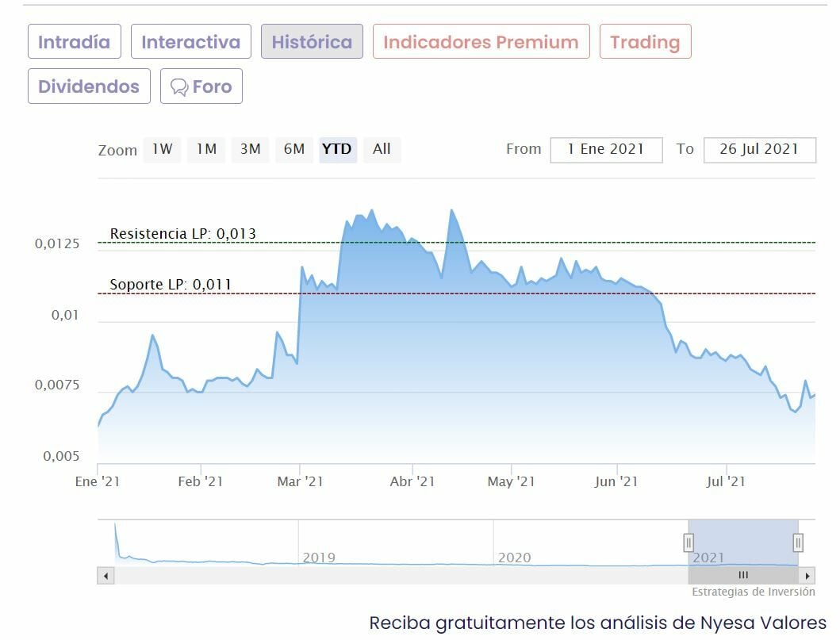
Task: Click the right navigator range handle
Action: click(x=798, y=542)
